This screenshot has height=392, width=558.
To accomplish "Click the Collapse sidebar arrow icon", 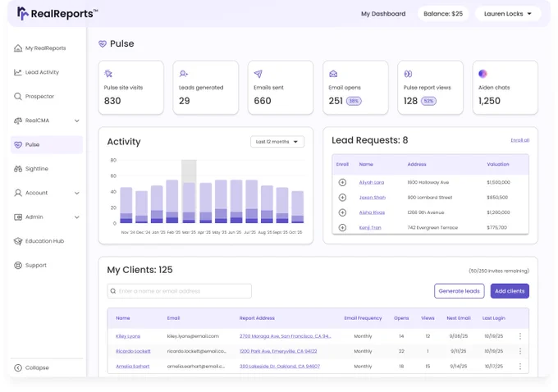I will [18, 368].
